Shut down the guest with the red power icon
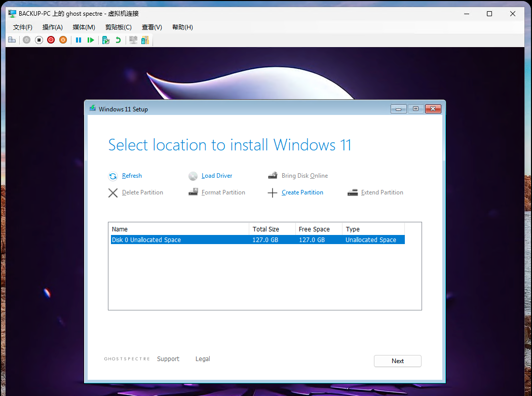Viewport: 532px width, 396px height. pyautogui.click(x=51, y=39)
